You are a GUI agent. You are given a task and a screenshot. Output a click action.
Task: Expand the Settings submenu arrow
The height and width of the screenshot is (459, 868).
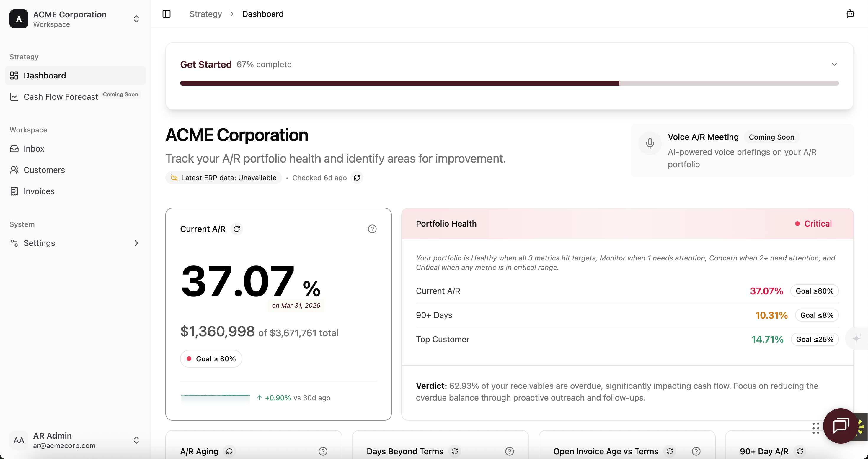(x=136, y=243)
